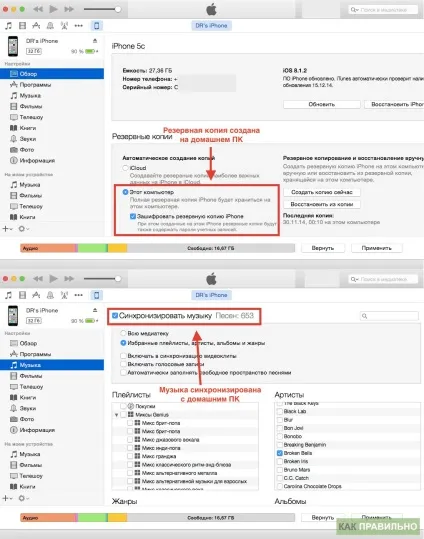
Task: Eject DR's iPhone in the Music sync window
Action: (x=95, y=310)
